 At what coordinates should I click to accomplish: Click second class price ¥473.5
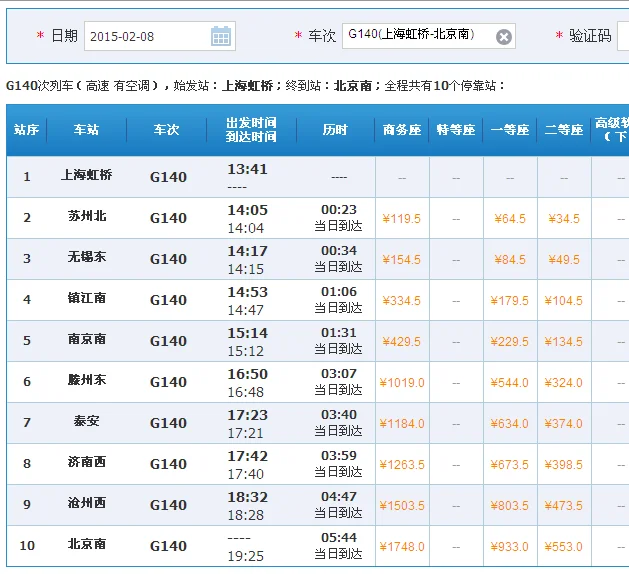coord(564,506)
